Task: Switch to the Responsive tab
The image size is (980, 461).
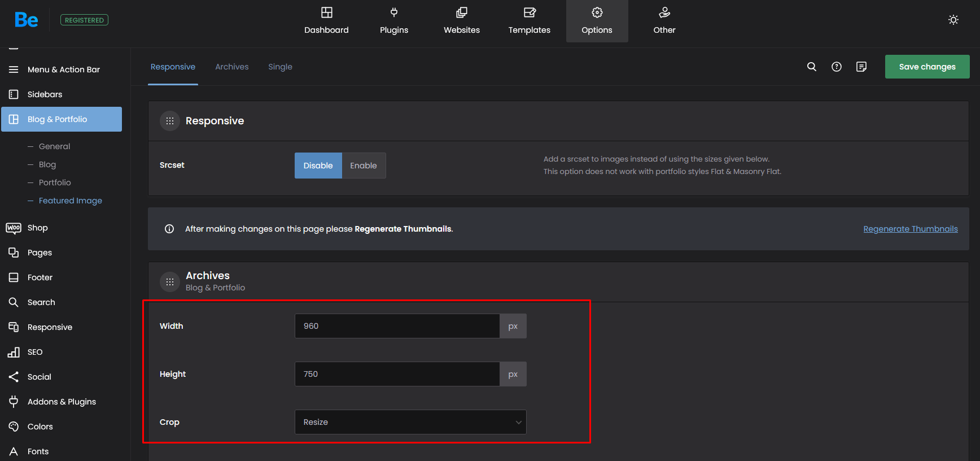Action: point(173,67)
